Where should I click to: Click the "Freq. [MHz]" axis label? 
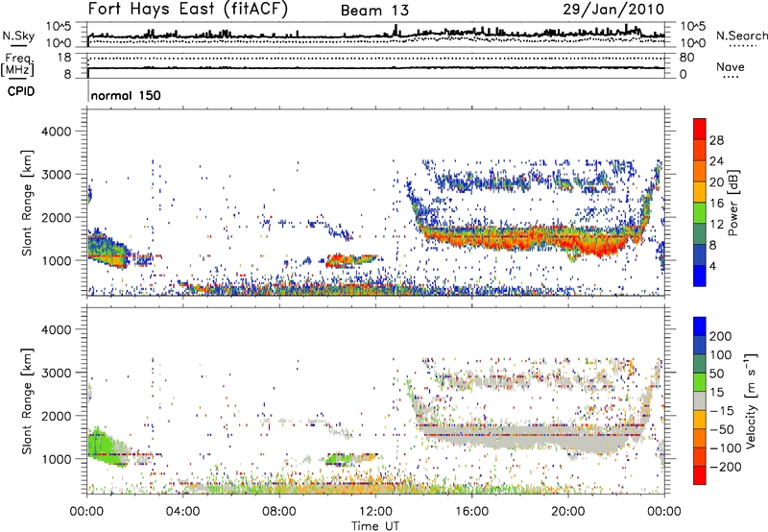[17, 64]
